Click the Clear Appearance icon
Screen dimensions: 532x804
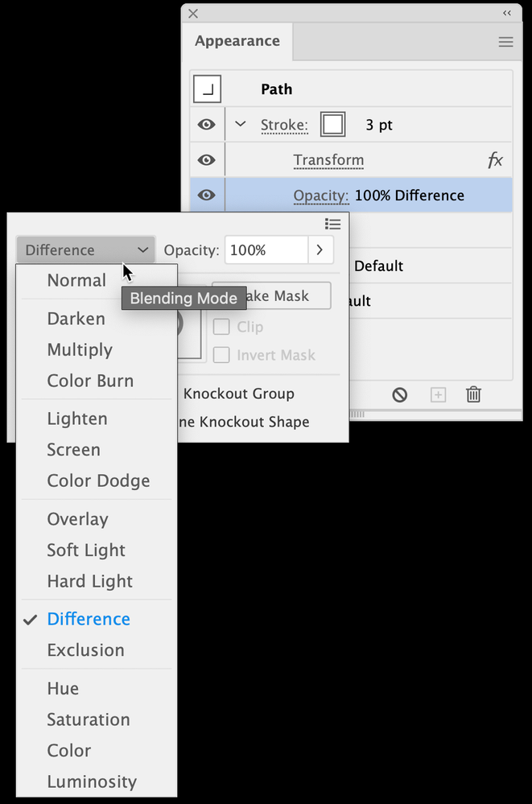click(400, 394)
